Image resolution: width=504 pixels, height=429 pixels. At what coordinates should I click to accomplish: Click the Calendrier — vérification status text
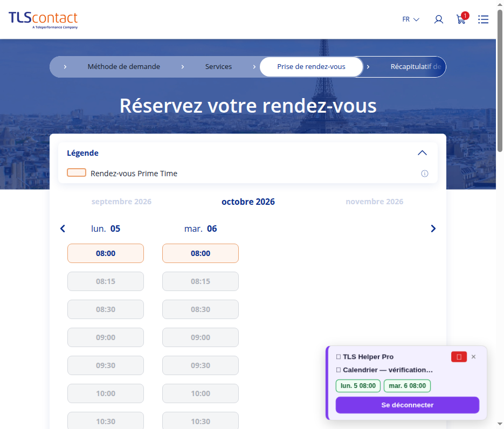[x=388, y=370]
